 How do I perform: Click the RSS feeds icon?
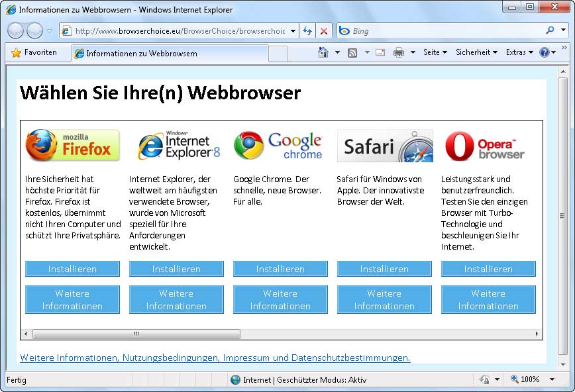(352, 52)
